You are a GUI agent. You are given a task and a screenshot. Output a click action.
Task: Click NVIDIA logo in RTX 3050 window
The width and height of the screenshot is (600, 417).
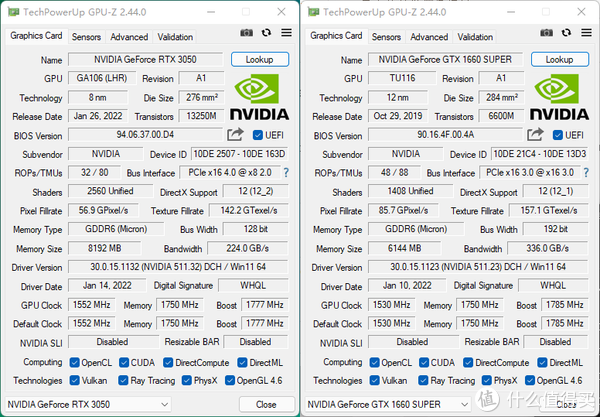(x=259, y=97)
